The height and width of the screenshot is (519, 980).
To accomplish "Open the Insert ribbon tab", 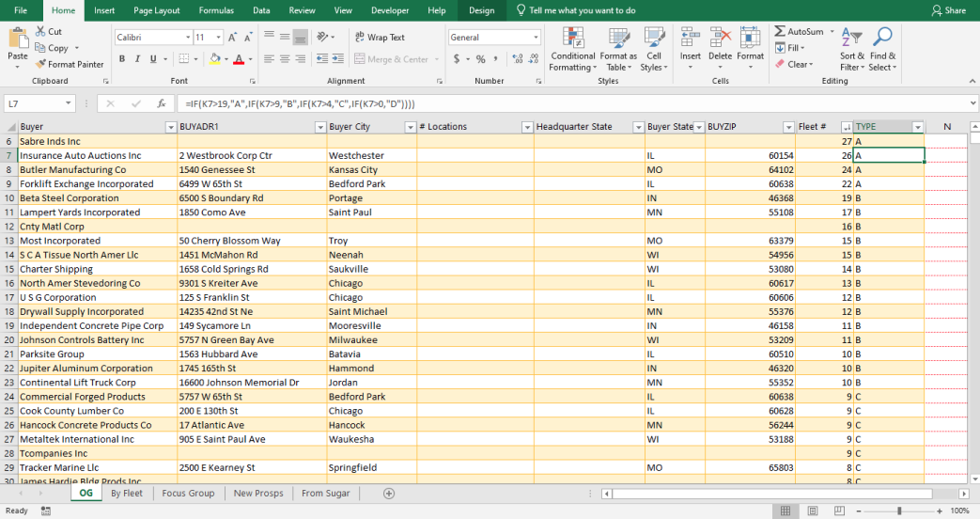I will tap(104, 10).
